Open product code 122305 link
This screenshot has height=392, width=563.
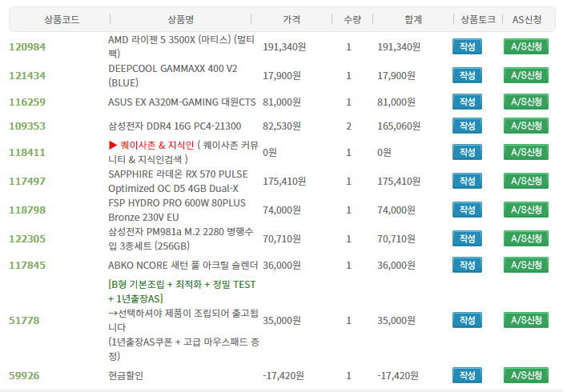point(27,239)
